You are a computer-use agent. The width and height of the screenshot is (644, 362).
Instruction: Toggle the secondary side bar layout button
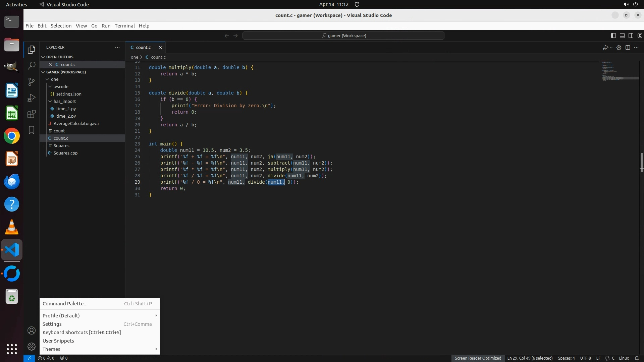tap(631, 36)
